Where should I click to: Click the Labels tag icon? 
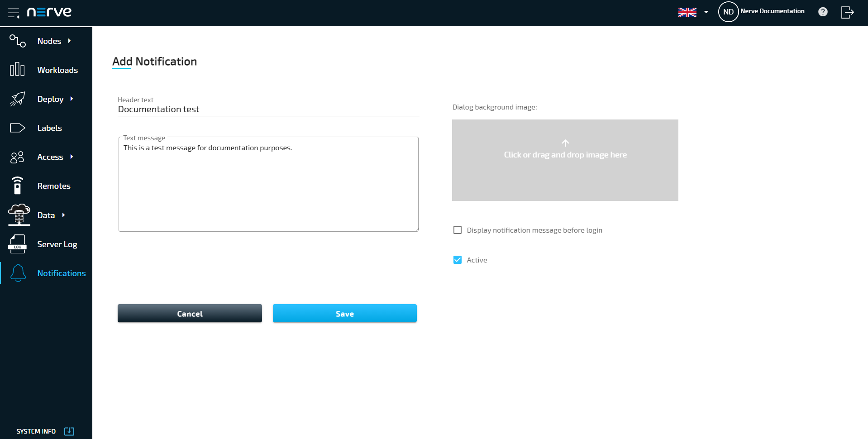17,128
